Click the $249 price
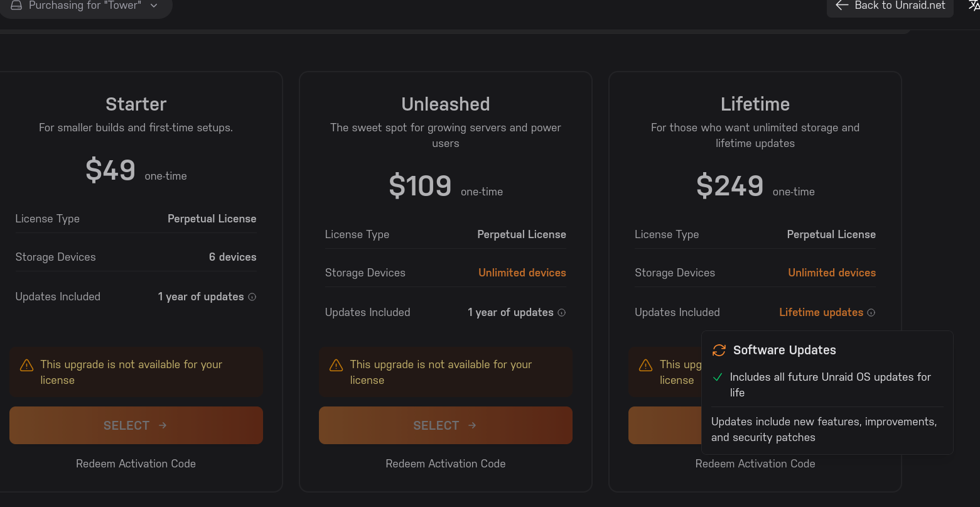Image resolution: width=980 pixels, height=507 pixels. tap(730, 186)
